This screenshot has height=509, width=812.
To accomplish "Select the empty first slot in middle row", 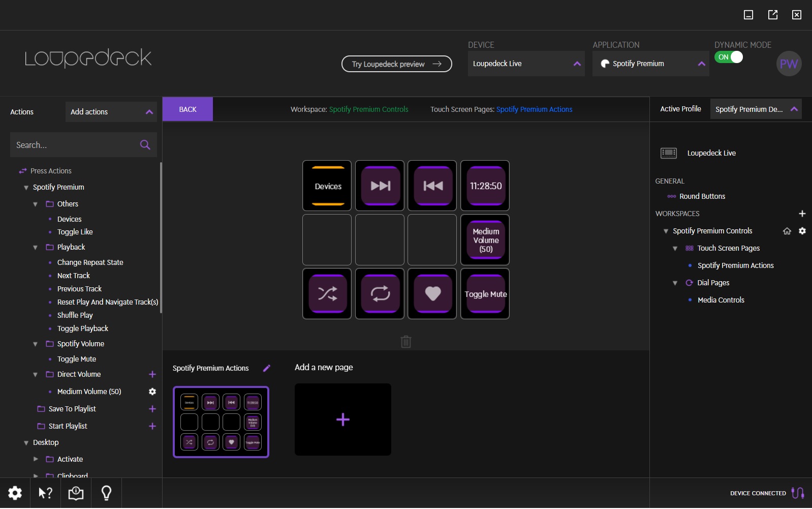I will 327,239.
